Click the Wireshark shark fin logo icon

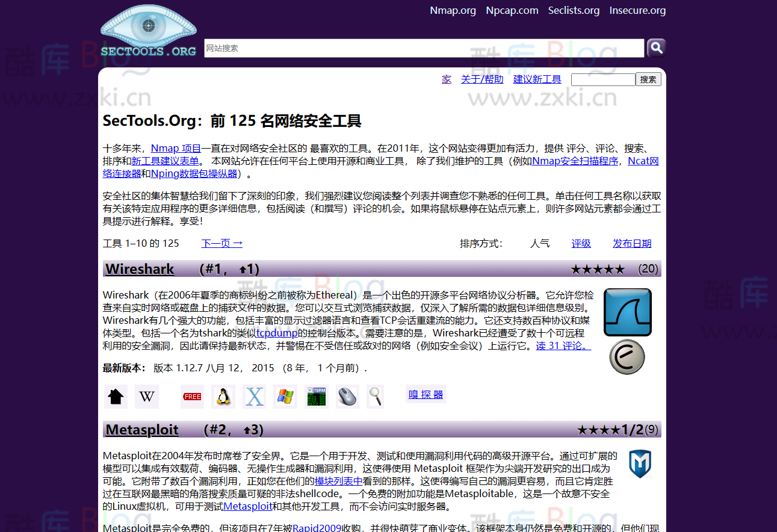point(627,312)
